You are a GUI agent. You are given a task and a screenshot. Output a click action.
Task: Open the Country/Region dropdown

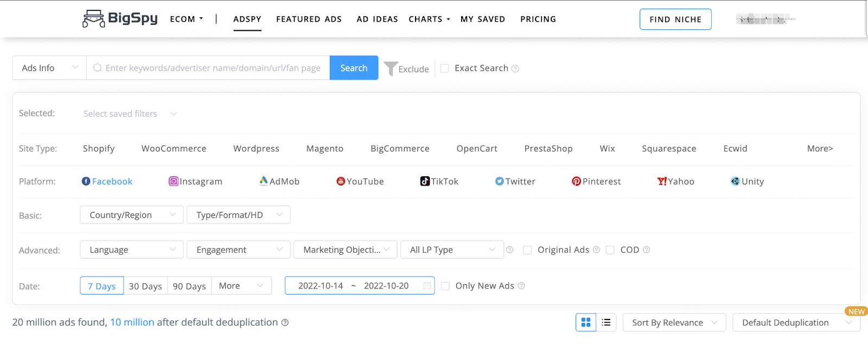coord(132,215)
